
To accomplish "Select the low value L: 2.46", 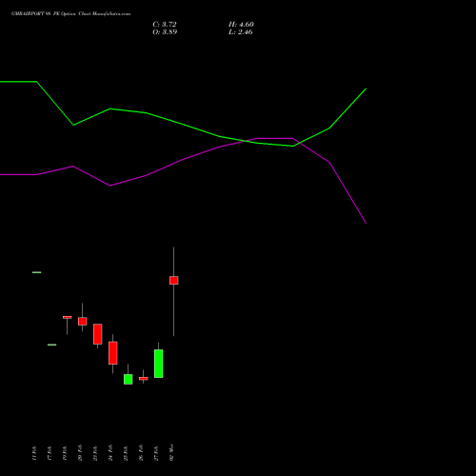I will coord(241,32).
